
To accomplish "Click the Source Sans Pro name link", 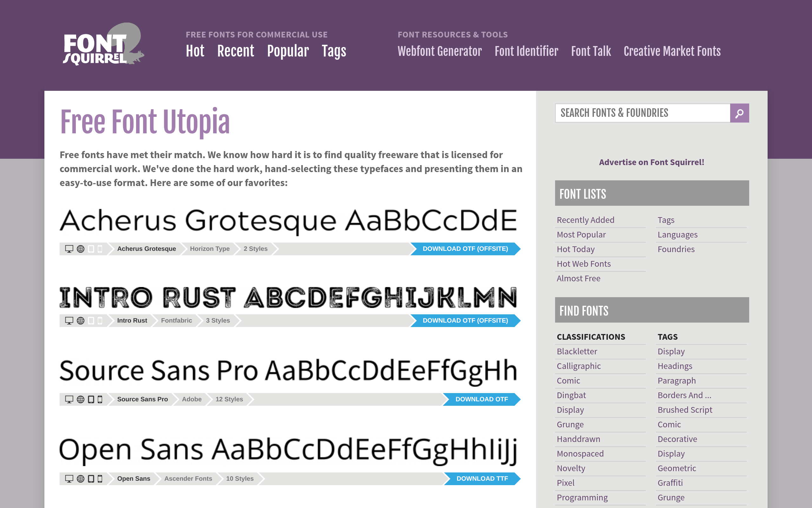I will point(143,399).
